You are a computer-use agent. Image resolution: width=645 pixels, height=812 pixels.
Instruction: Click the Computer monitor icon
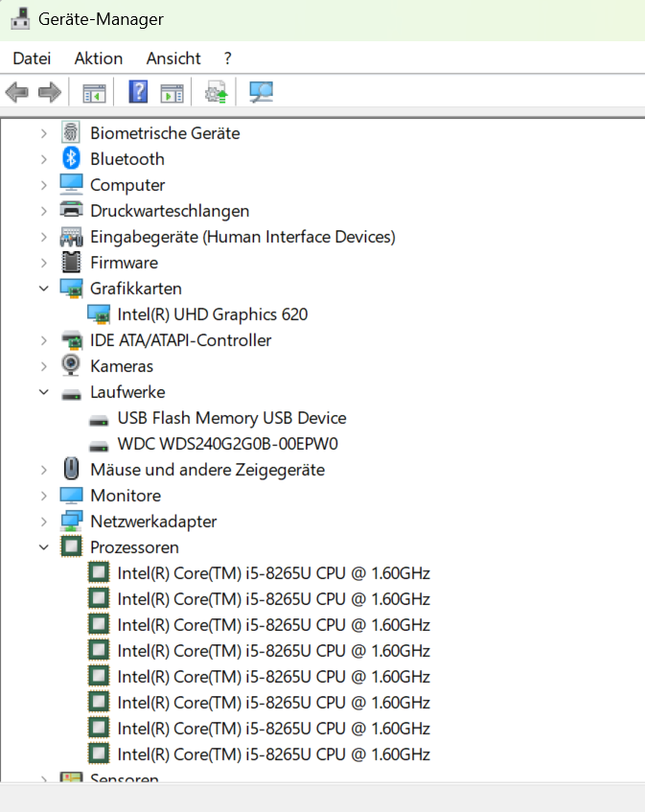point(71,184)
